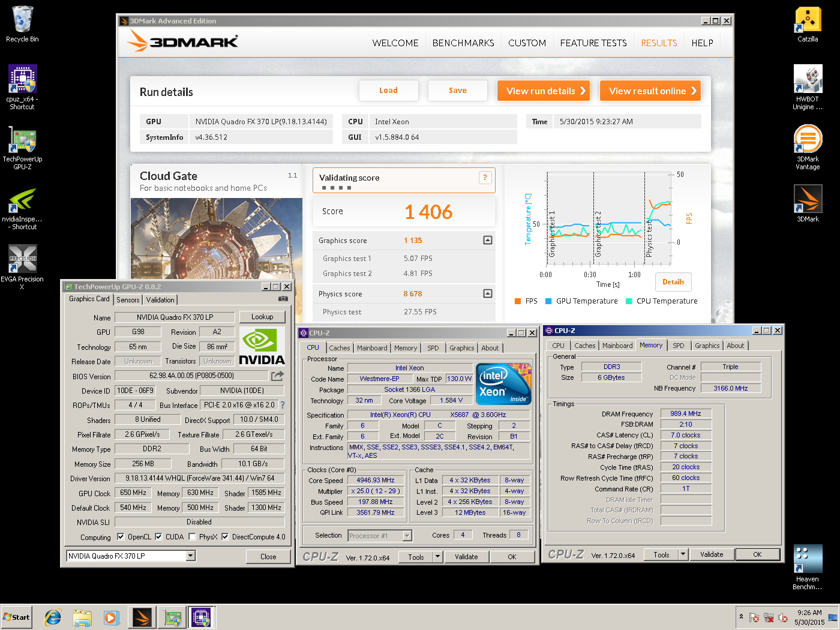Switch to CPU-Z taskbar button

click(202, 617)
